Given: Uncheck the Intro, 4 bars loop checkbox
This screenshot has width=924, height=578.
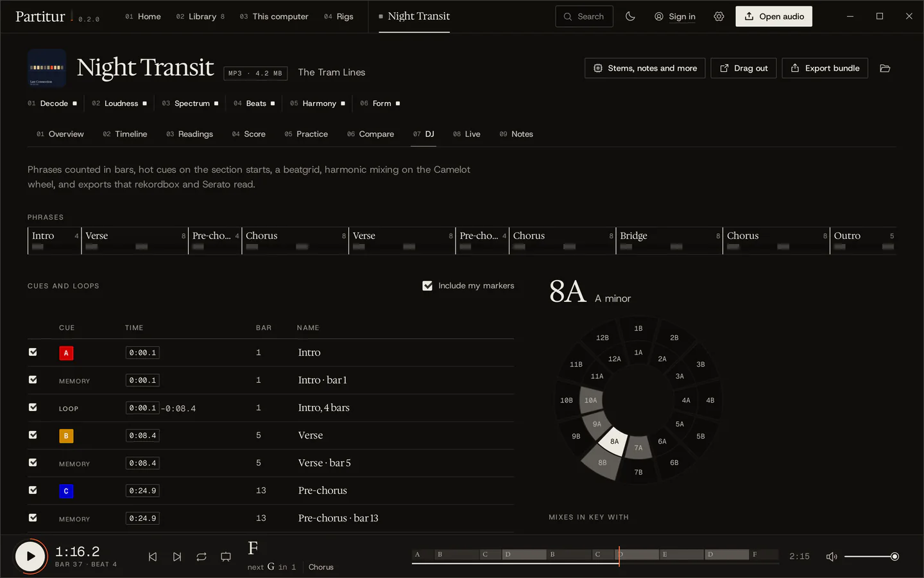Looking at the screenshot, I should point(33,407).
